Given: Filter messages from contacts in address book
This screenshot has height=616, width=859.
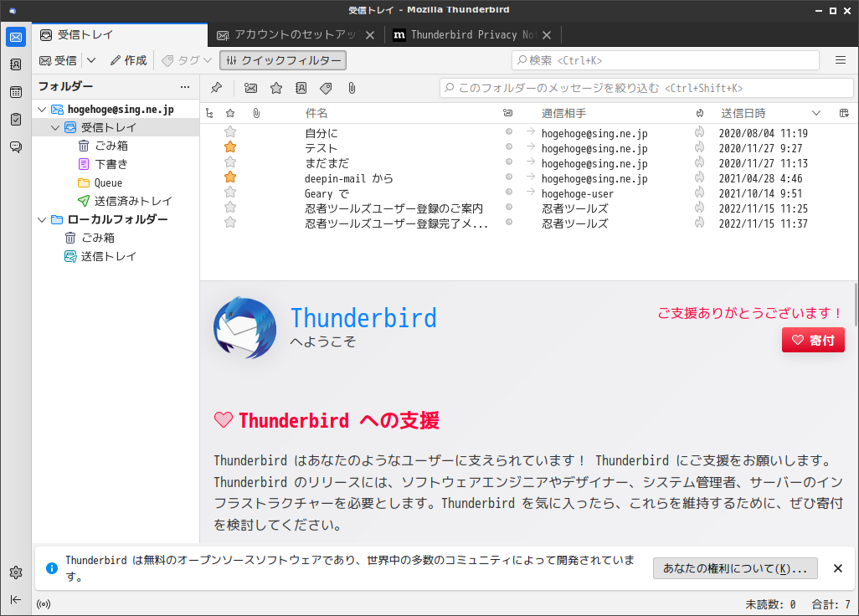Looking at the screenshot, I should coord(301,88).
